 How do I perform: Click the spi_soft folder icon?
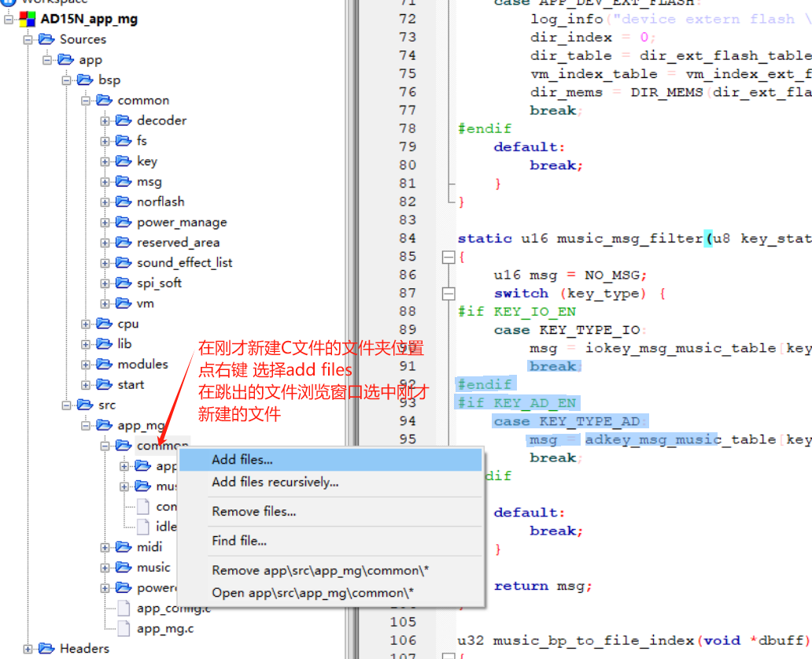pos(124,283)
